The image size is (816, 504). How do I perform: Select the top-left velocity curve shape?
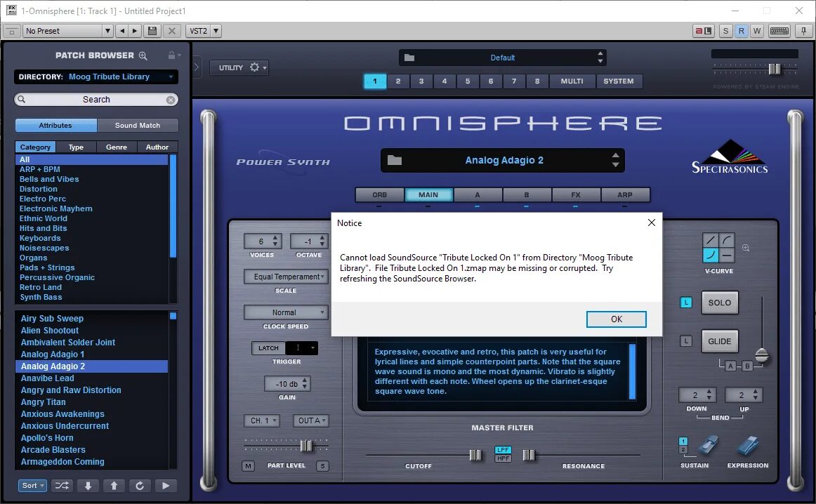pos(711,240)
